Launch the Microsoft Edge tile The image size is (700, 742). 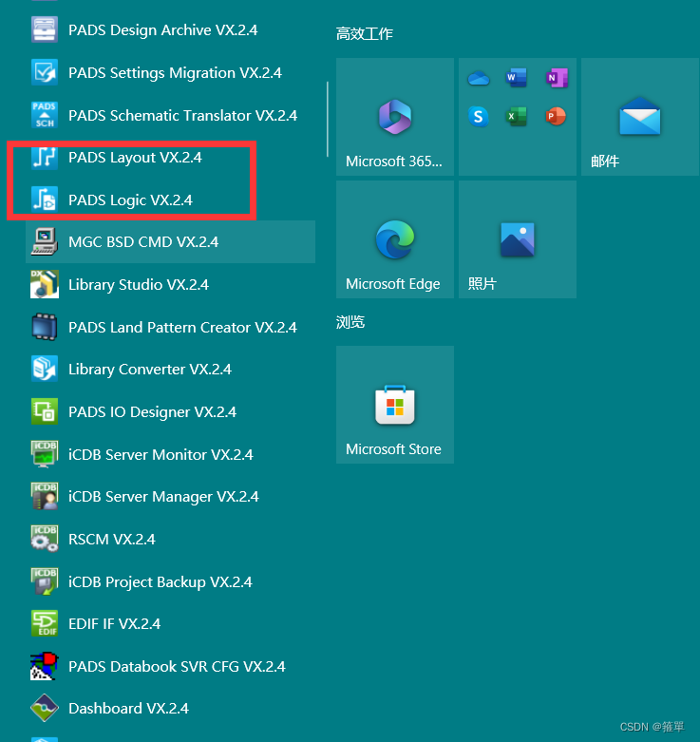[x=394, y=239]
